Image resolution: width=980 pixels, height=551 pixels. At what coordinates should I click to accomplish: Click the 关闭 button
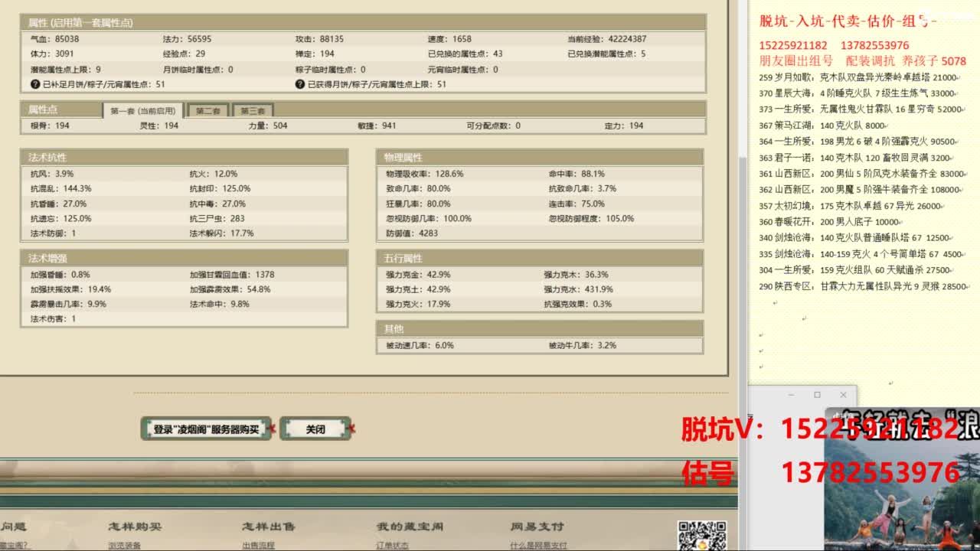click(315, 429)
